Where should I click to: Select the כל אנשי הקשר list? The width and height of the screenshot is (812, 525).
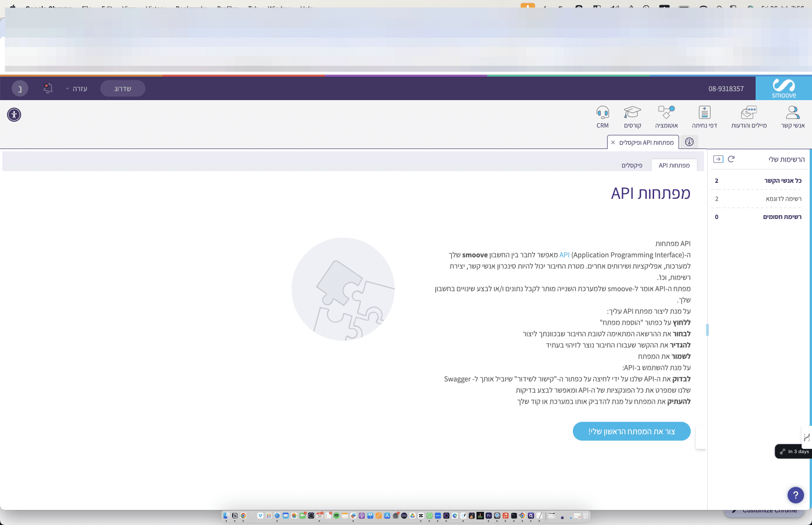[758, 180]
